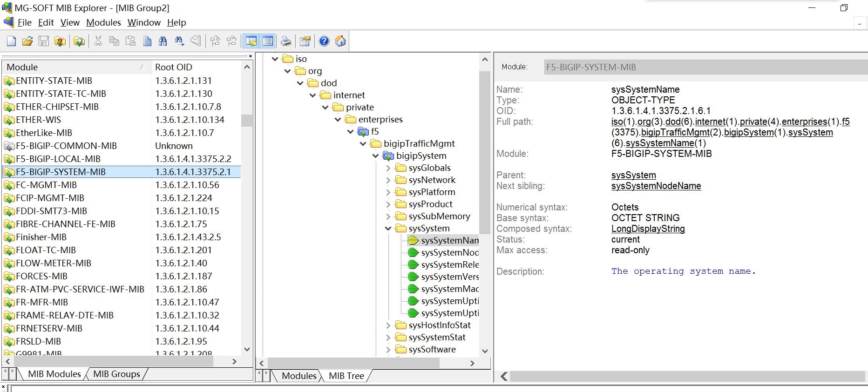This screenshot has width=868, height=392.
Task: Click the first tree-arrows toolbar icon
Action: pos(215,41)
